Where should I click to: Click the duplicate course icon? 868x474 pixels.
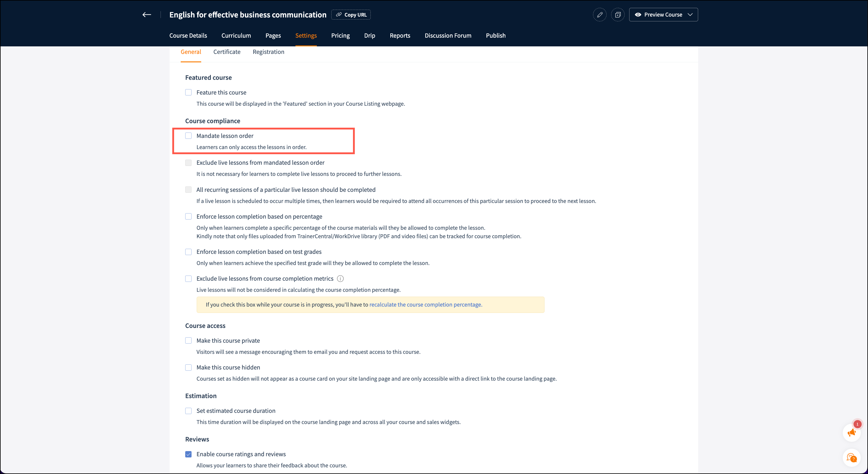[x=618, y=14]
